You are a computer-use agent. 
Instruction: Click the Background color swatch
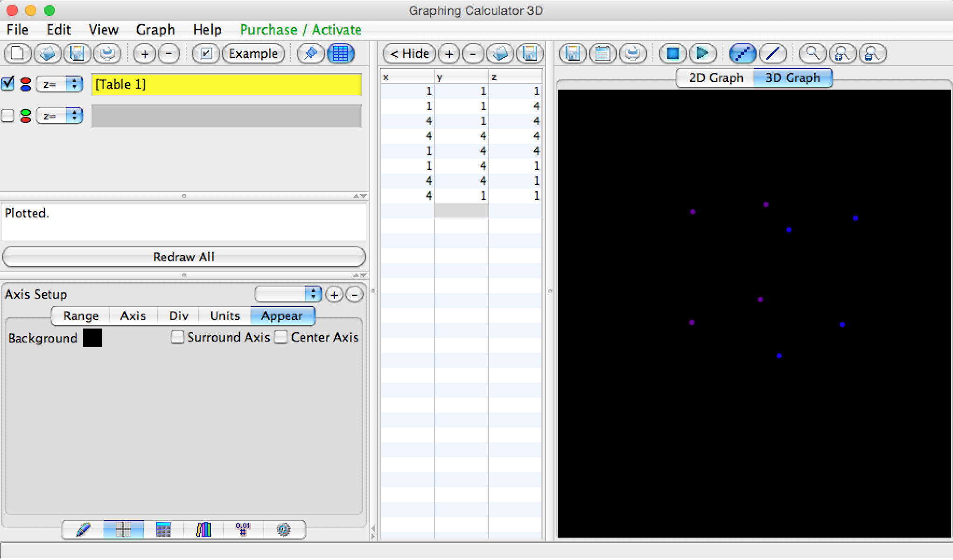tap(92, 337)
